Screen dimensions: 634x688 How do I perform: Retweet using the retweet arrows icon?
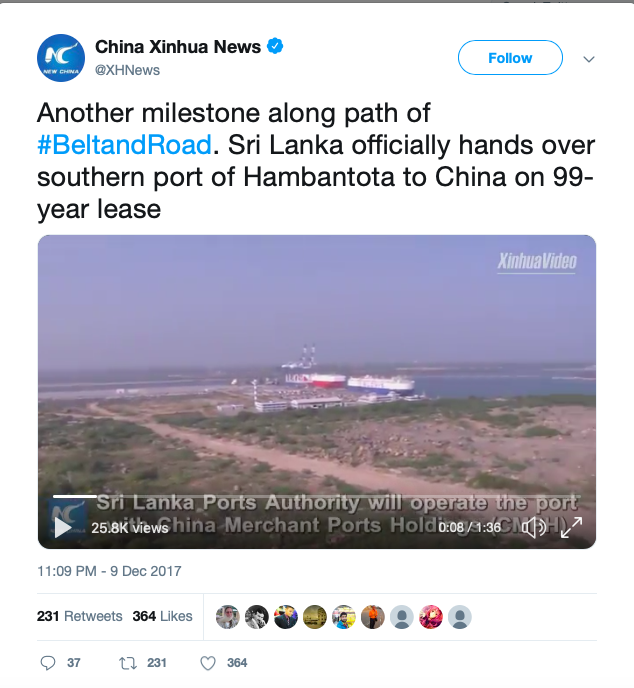[x=128, y=663]
